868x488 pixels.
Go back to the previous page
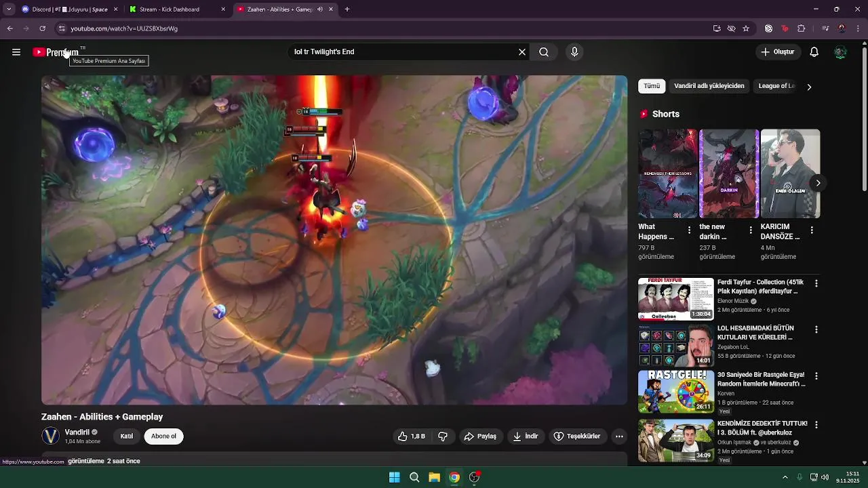9,28
